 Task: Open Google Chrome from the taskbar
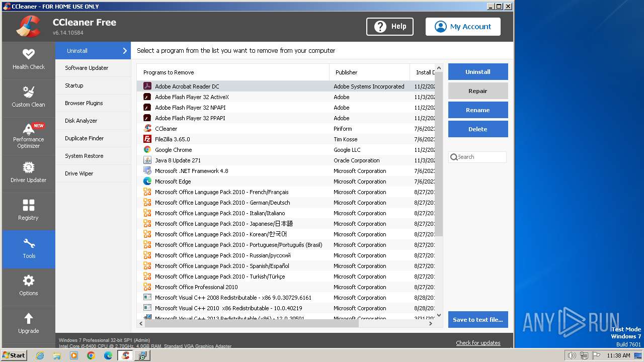pyautogui.click(x=91, y=355)
